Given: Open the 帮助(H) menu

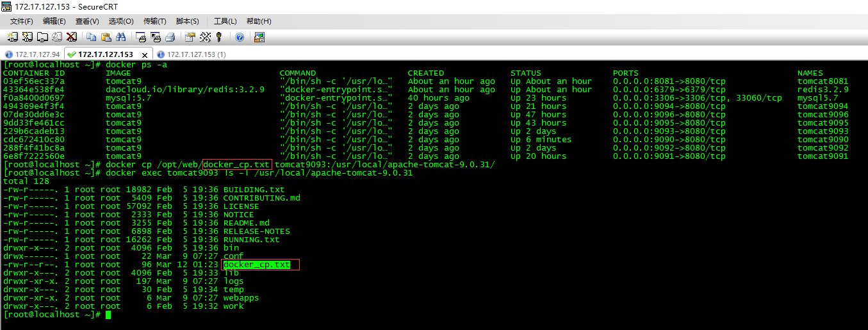Looking at the screenshot, I should [x=258, y=21].
